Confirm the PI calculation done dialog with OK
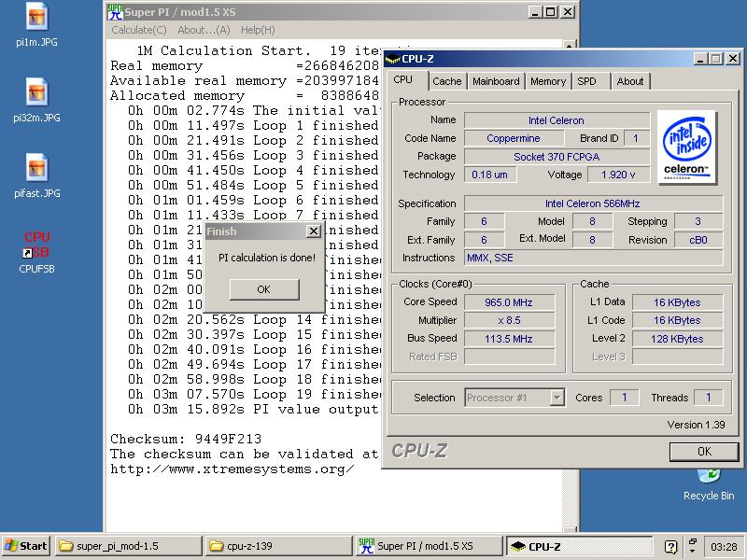Image resolution: width=747 pixels, height=560 pixels. pos(264,289)
